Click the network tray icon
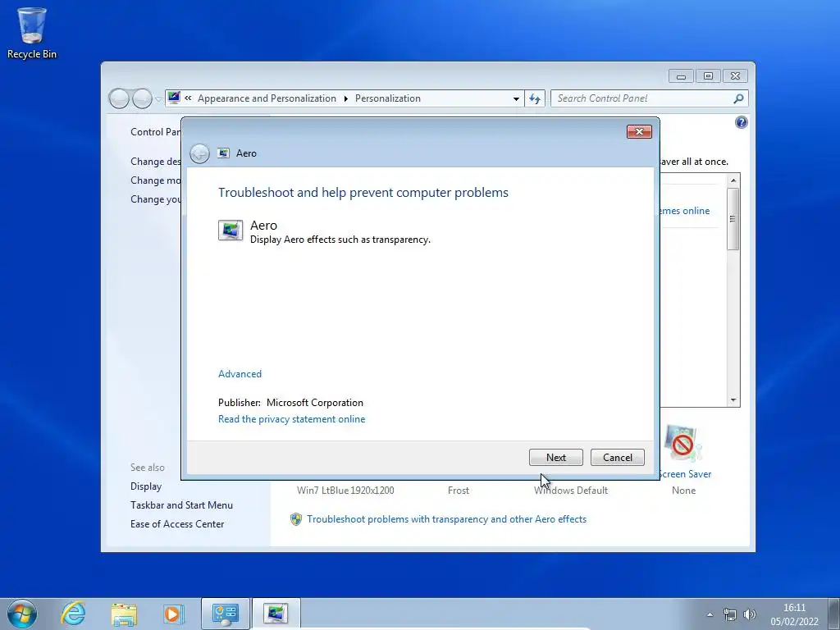Image resolution: width=840 pixels, height=630 pixels. 729,614
